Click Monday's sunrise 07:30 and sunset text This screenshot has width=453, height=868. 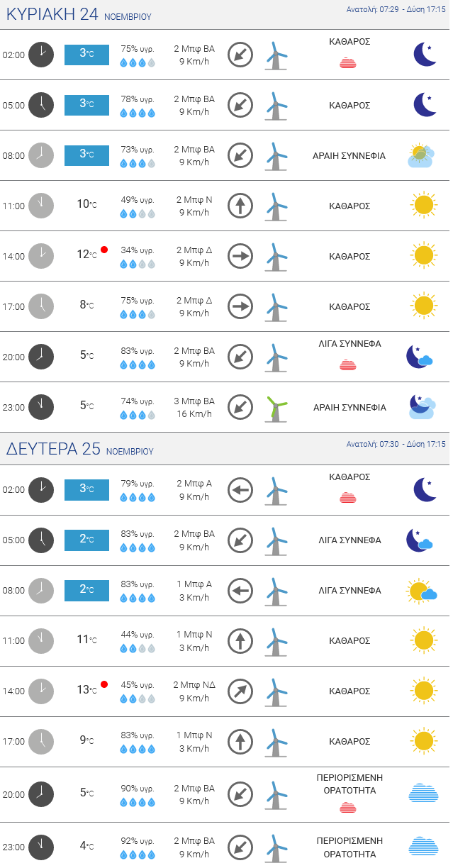396,444
